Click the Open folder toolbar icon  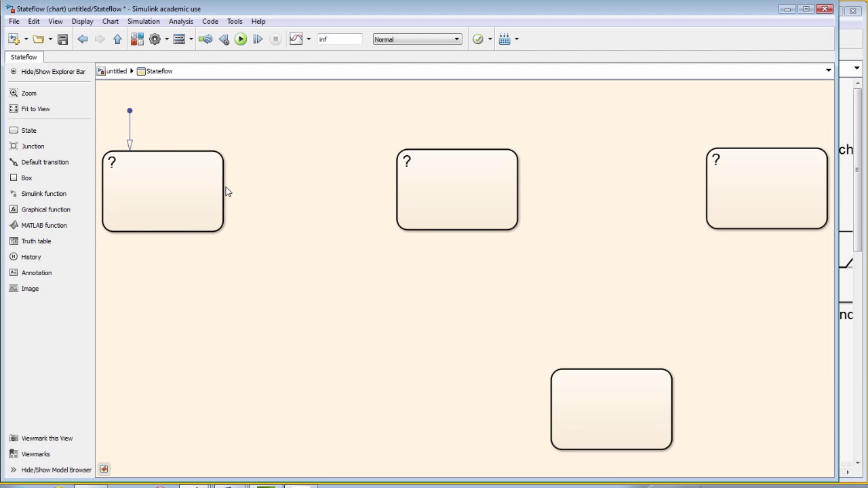coord(38,39)
